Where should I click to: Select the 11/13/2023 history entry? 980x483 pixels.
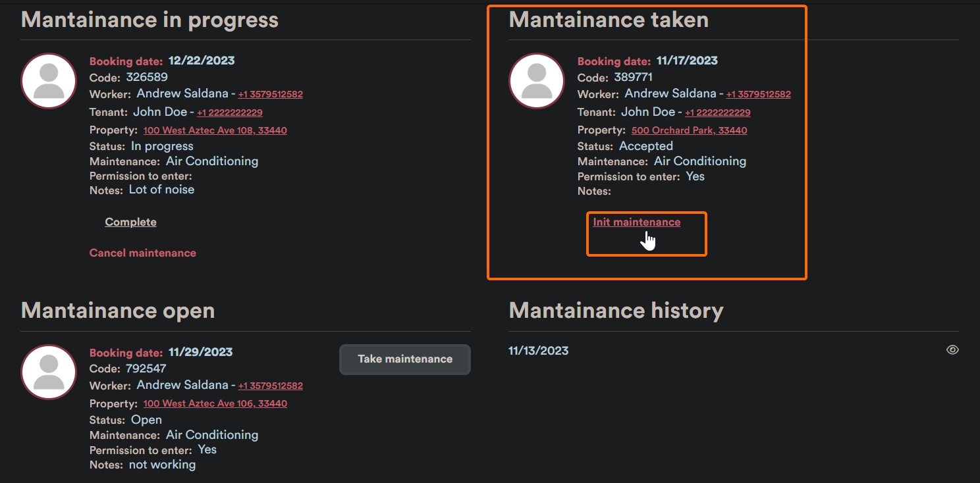(538, 351)
